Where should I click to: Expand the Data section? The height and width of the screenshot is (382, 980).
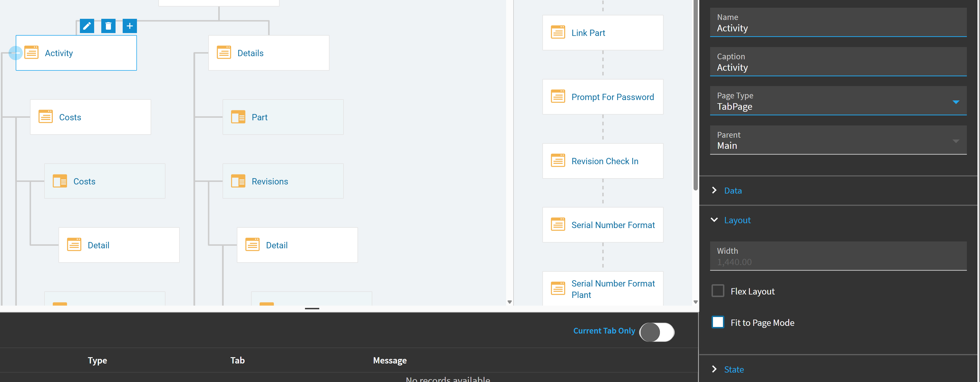[x=733, y=190]
